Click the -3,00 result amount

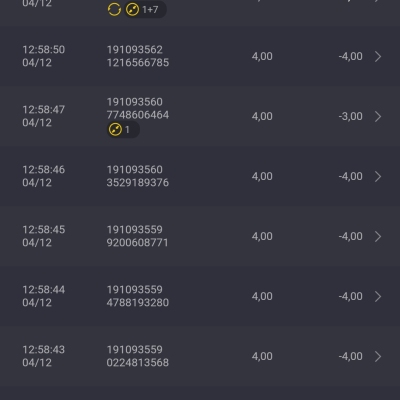click(x=350, y=116)
